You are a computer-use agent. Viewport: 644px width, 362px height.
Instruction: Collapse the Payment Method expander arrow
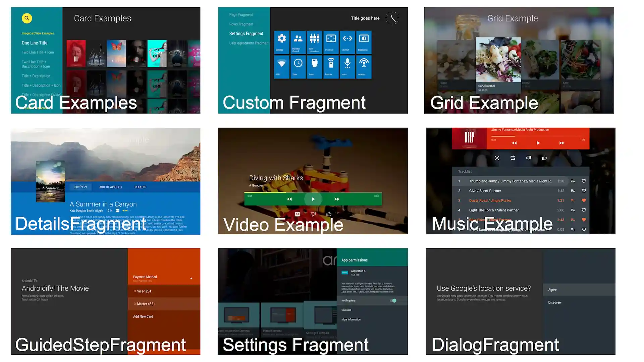coord(191,278)
